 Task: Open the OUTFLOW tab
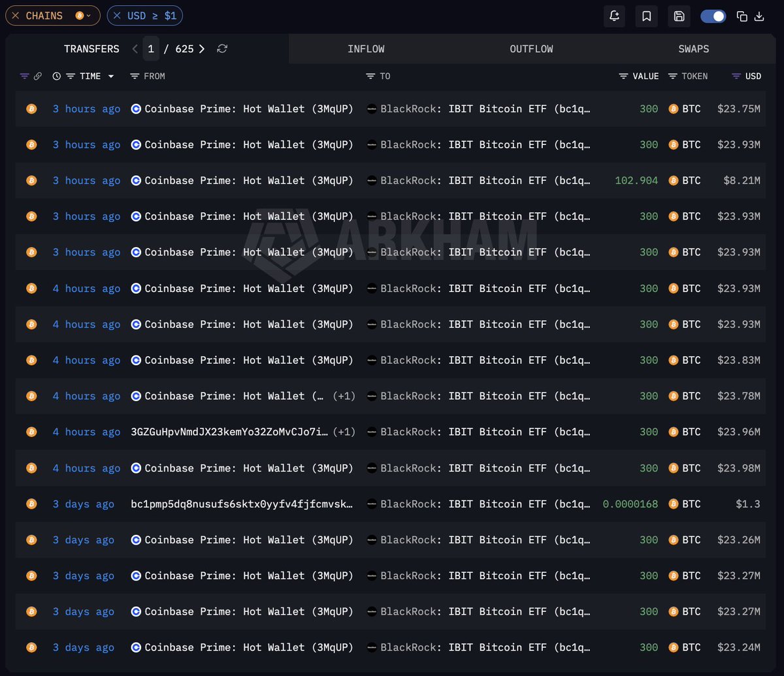pyautogui.click(x=531, y=49)
